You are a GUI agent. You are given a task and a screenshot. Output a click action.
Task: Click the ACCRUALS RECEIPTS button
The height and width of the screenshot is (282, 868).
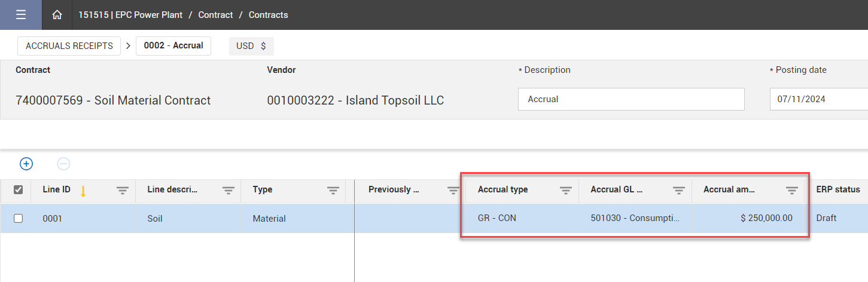pos(69,46)
